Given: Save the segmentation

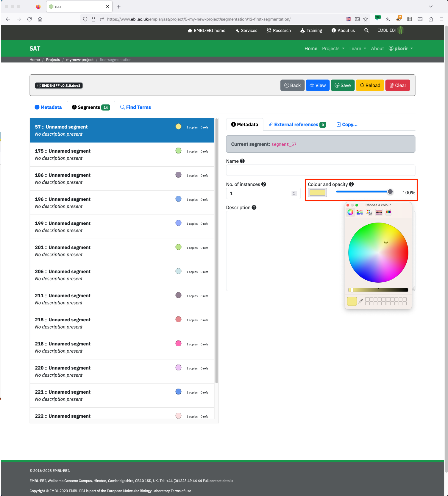Looking at the screenshot, I should [343, 85].
